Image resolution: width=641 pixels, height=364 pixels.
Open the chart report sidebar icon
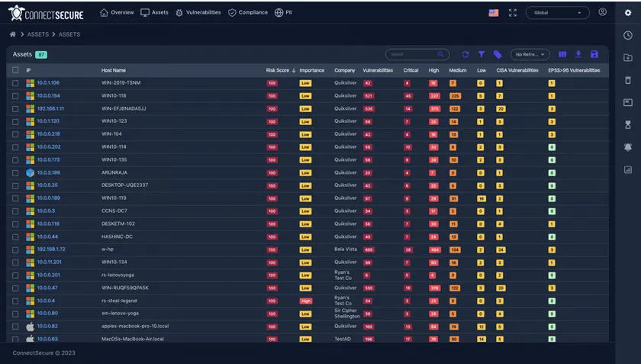pos(628,169)
